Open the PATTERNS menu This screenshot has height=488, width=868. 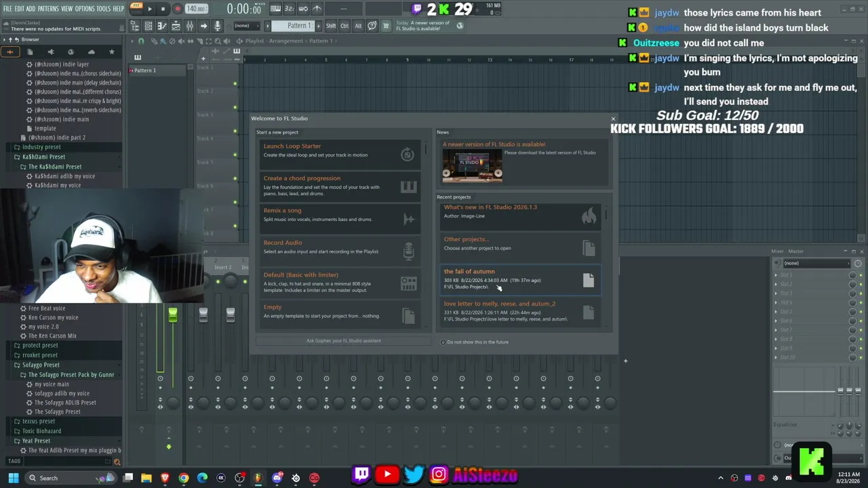48,9
